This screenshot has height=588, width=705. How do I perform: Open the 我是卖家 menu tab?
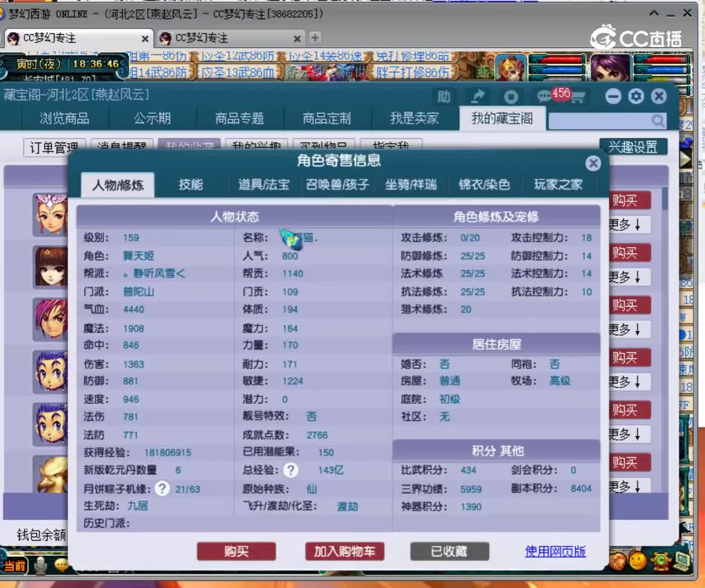click(414, 118)
